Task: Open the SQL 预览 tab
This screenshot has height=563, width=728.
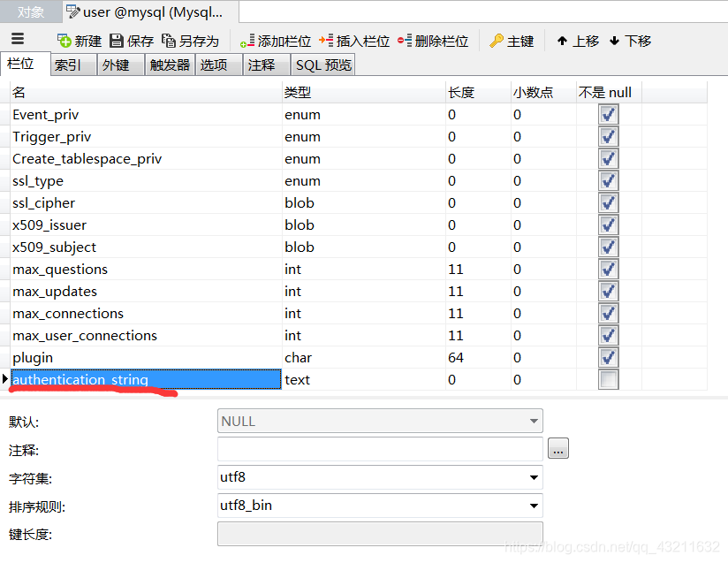Action: point(323,65)
